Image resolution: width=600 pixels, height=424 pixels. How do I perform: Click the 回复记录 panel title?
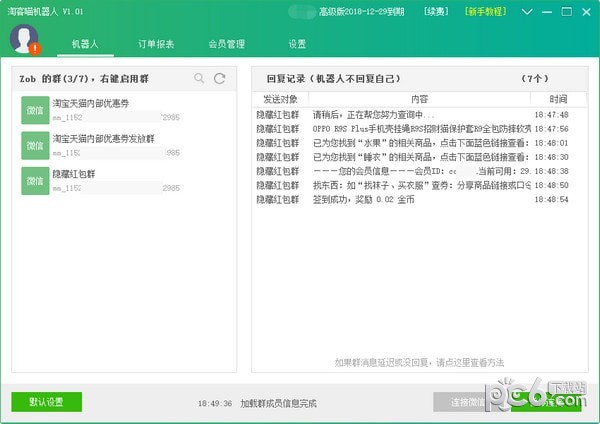click(x=334, y=79)
